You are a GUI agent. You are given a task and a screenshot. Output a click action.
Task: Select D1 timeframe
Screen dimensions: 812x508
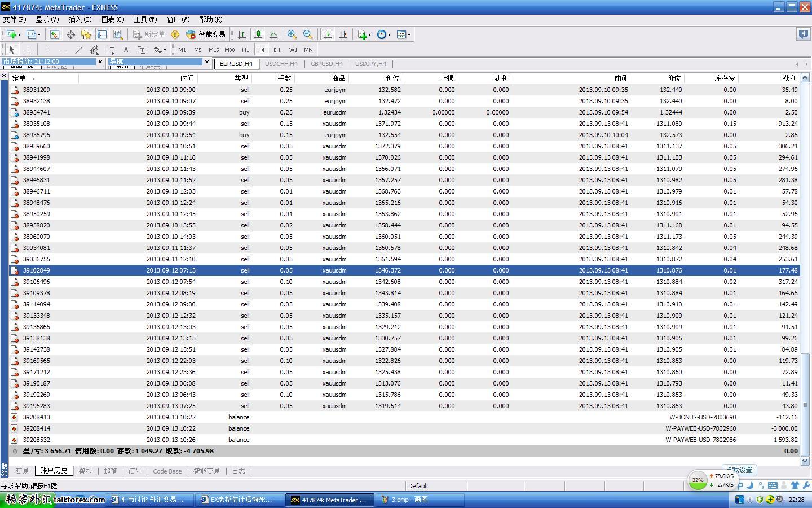(x=276, y=50)
